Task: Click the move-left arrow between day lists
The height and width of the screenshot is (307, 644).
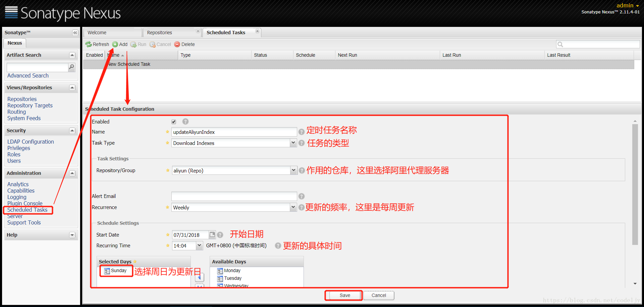Action: pos(200,277)
